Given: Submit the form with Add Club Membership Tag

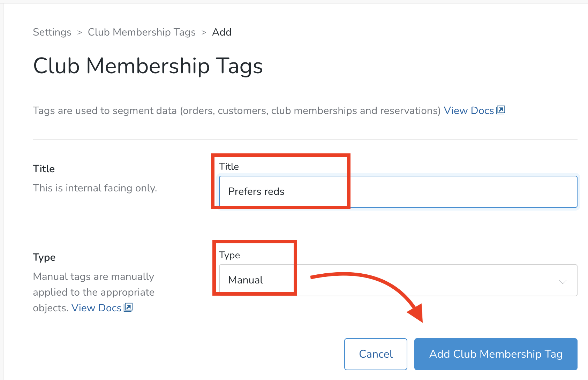Looking at the screenshot, I should (x=495, y=354).
